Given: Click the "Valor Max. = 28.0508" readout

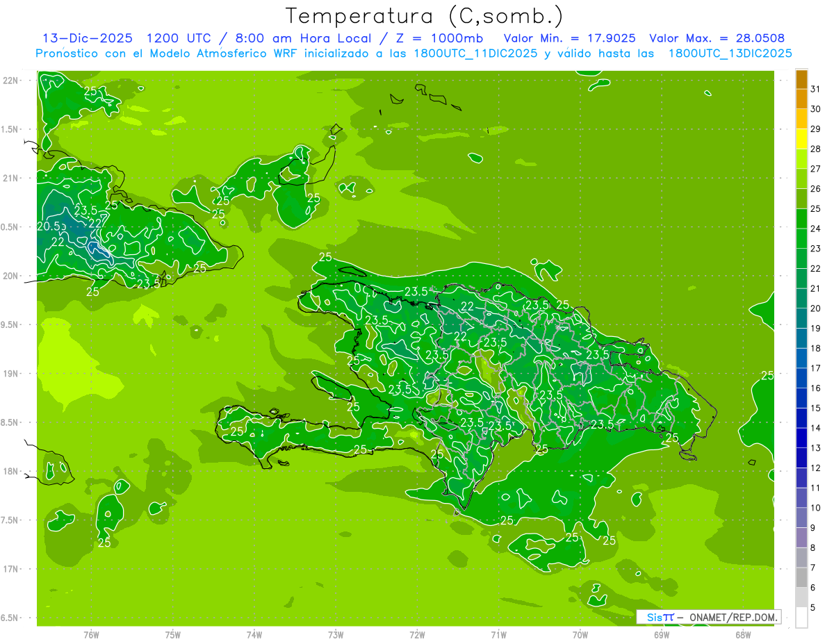Looking at the screenshot, I should coord(717,38).
